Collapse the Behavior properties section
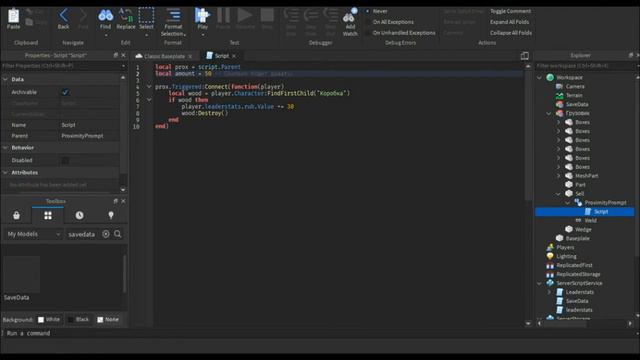 (x=5, y=147)
